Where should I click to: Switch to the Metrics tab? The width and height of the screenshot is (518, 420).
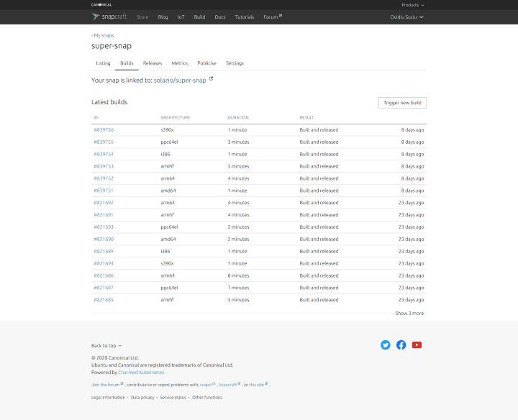(x=180, y=63)
